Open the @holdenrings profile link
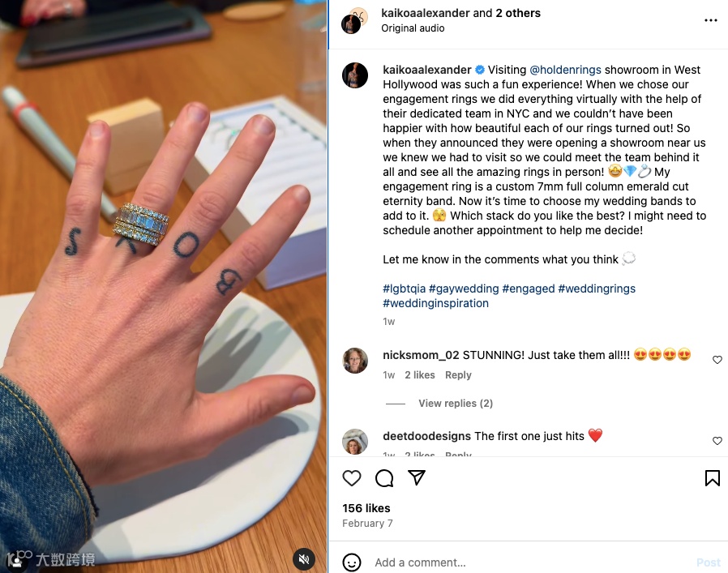This screenshot has height=573, width=728. (x=566, y=70)
